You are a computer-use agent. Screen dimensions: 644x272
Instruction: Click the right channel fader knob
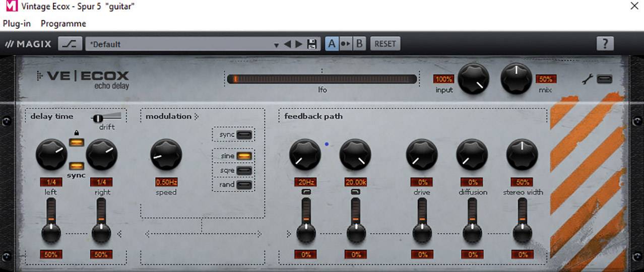101,233
